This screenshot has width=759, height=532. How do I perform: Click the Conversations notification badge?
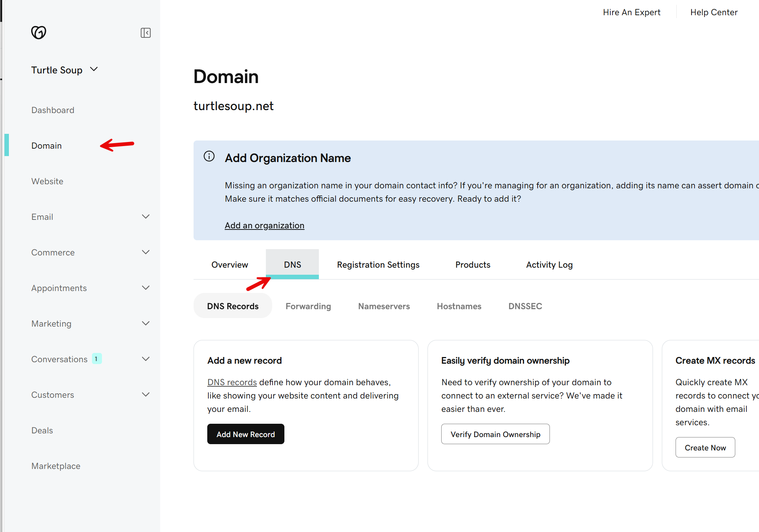click(x=96, y=359)
